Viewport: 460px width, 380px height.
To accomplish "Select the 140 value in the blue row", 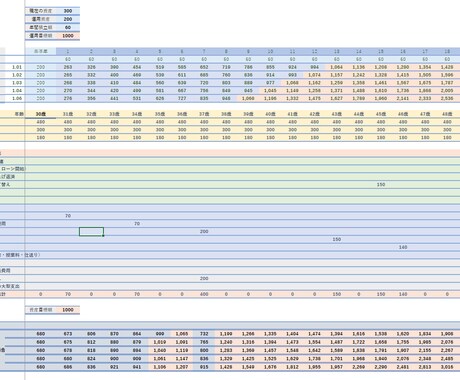I will coord(403,247).
